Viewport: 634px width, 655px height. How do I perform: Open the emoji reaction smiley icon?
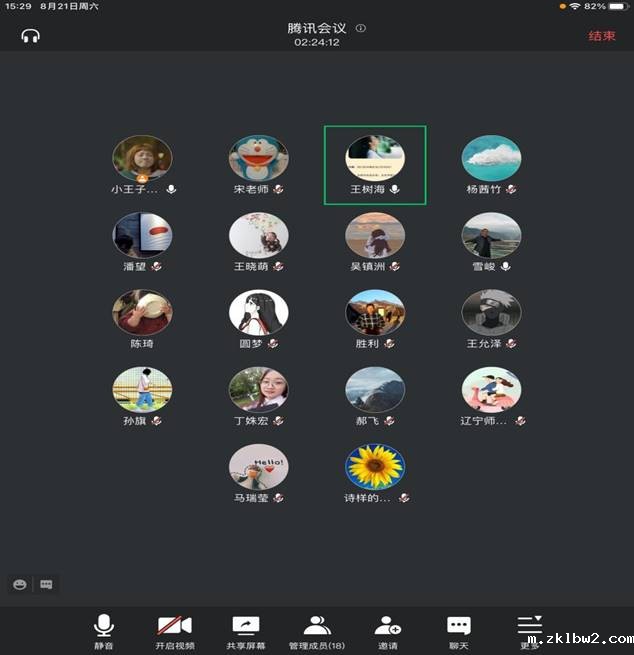(19, 584)
